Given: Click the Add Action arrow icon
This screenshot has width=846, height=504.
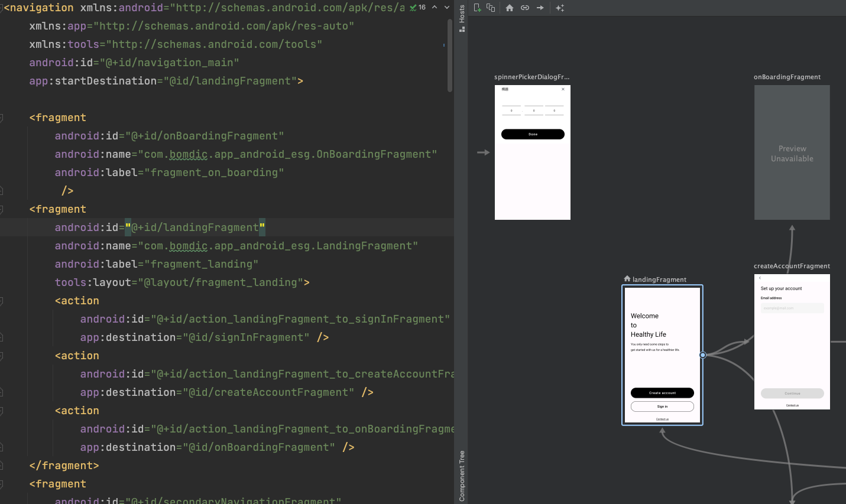Looking at the screenshot, I should coord(540,8).
